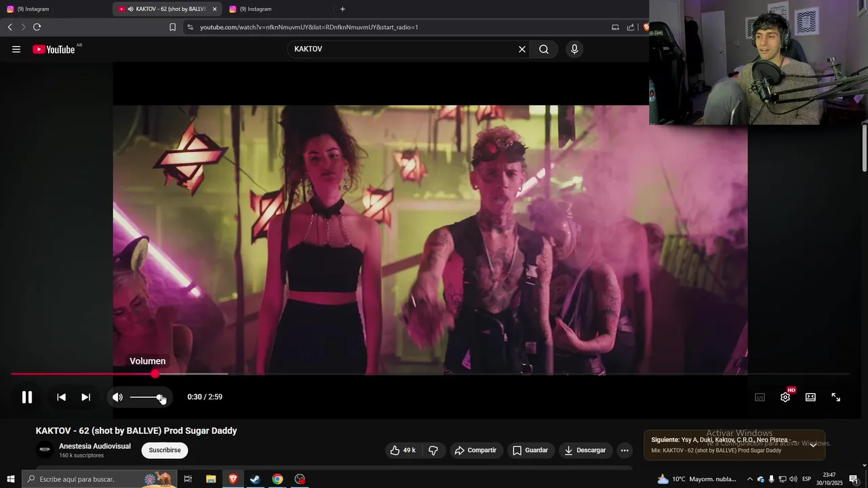The height and width of the screenshot is (488, 868).
Task: Bookmark this page
Action: click(x=172, y=27)
